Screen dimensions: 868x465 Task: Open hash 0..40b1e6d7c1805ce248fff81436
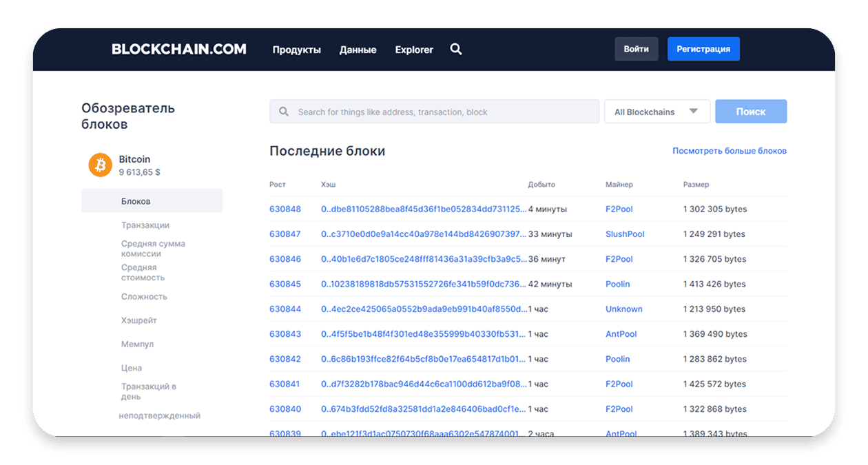424,259
